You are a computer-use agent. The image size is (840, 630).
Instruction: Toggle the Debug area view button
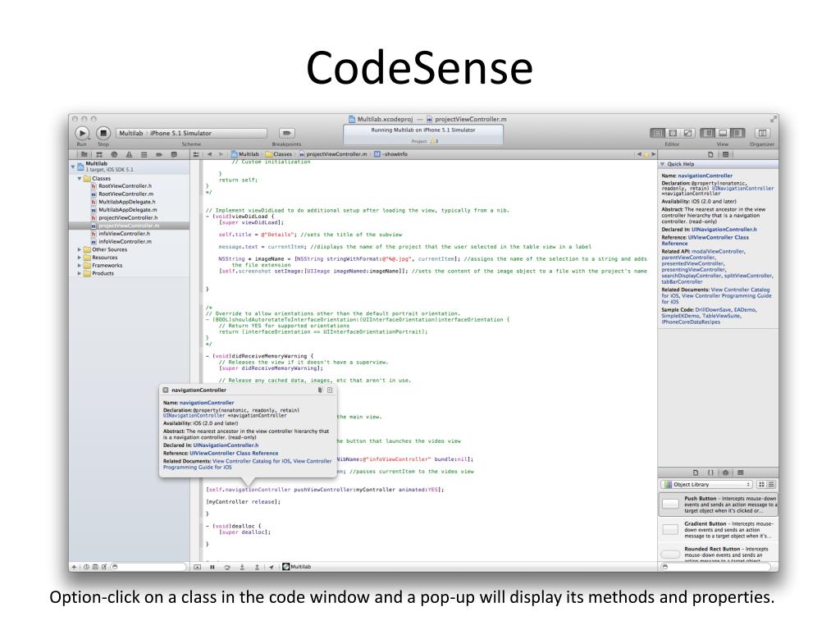click(x=723, y=133)
